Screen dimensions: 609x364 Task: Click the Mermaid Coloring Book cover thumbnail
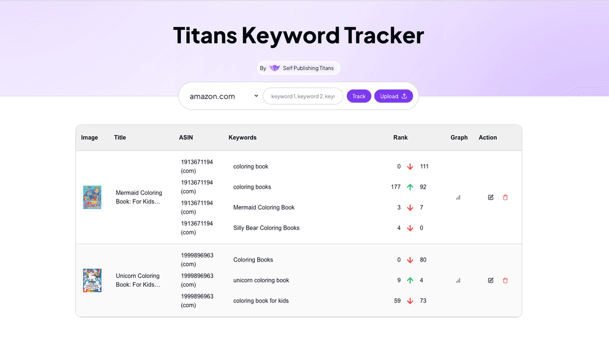(x=92, y=197)
